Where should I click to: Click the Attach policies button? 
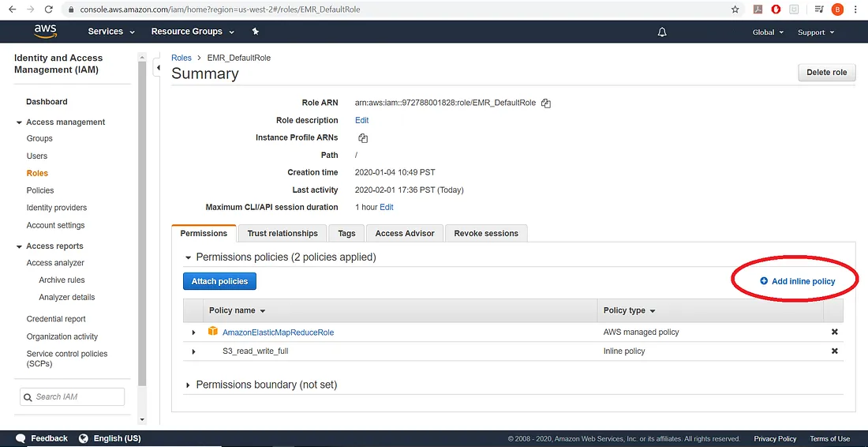point(220,281)
